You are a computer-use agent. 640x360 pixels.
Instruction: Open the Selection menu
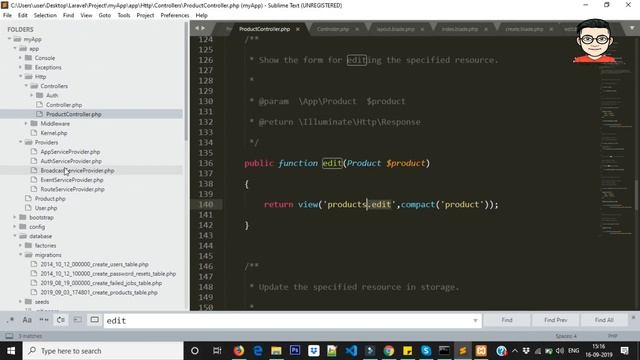[x=45, y=15]
